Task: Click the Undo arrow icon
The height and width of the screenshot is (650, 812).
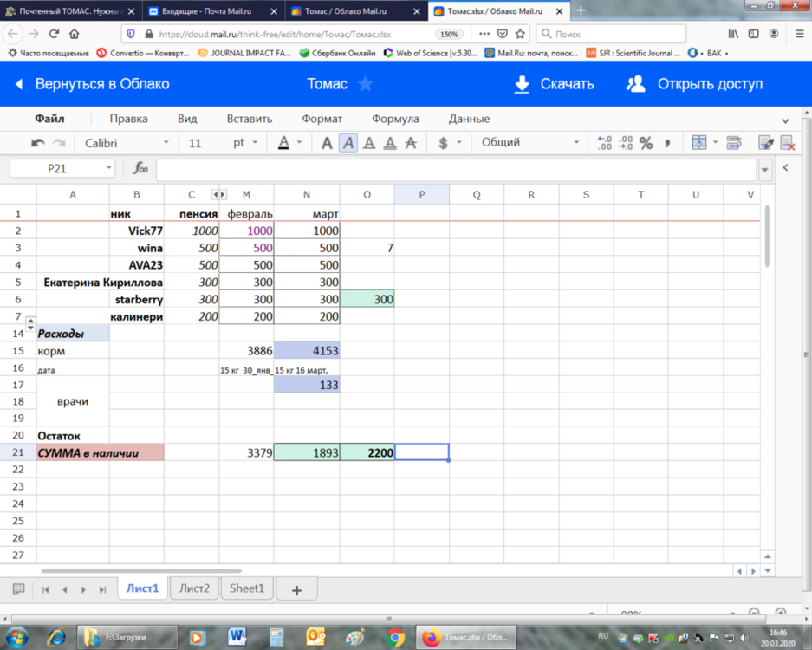Action: 38,143
